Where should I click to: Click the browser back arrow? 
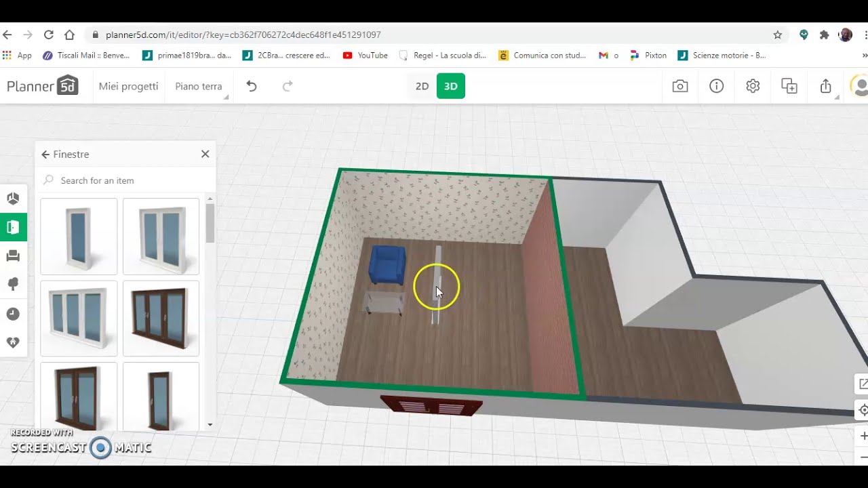click(x=7, y=35)
